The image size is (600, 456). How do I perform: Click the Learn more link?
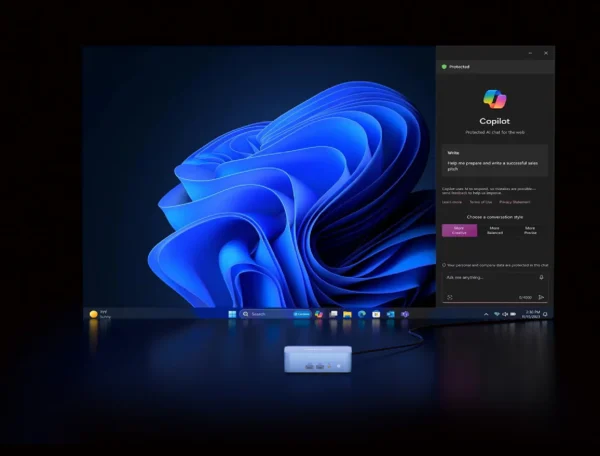[x=452, y=202]
